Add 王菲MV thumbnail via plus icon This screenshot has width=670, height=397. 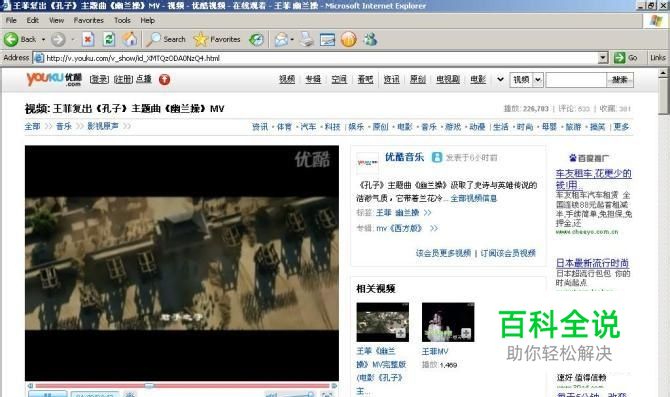coord(466,333)
